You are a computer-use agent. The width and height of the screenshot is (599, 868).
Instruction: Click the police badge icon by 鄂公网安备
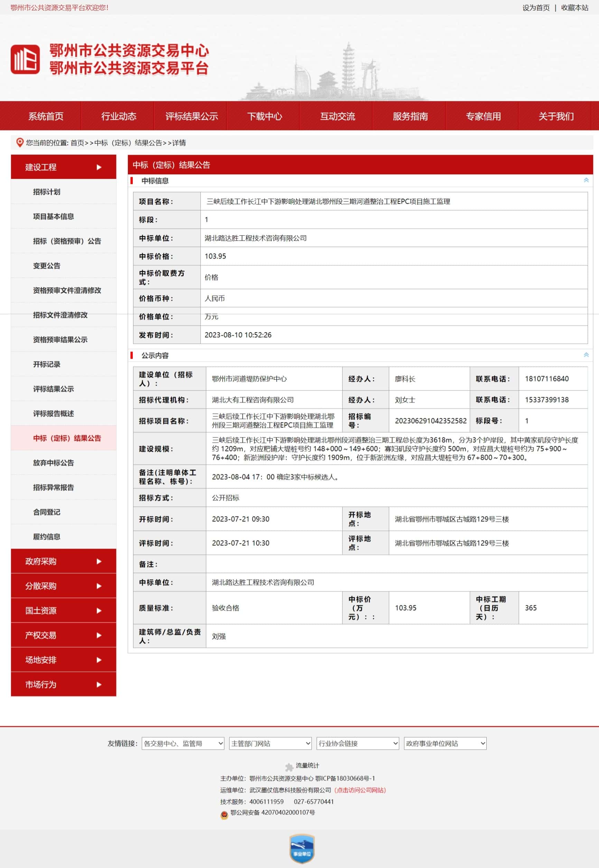coord(224,814)
